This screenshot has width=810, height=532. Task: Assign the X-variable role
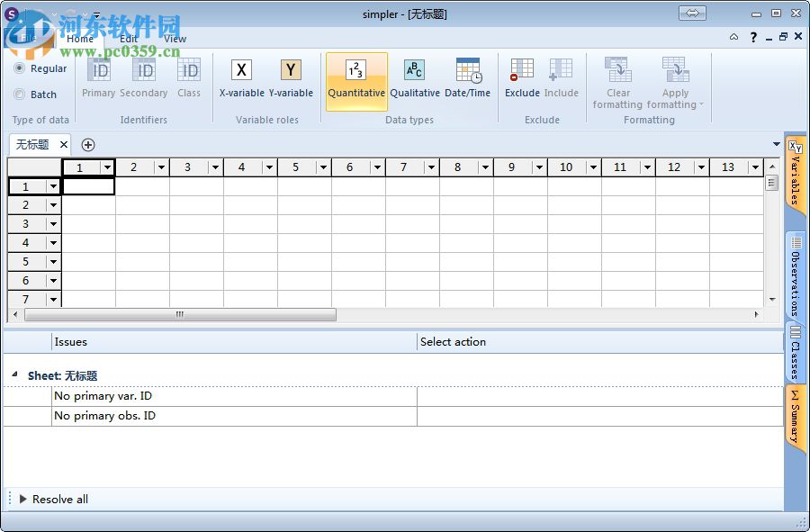pos(241,77)
